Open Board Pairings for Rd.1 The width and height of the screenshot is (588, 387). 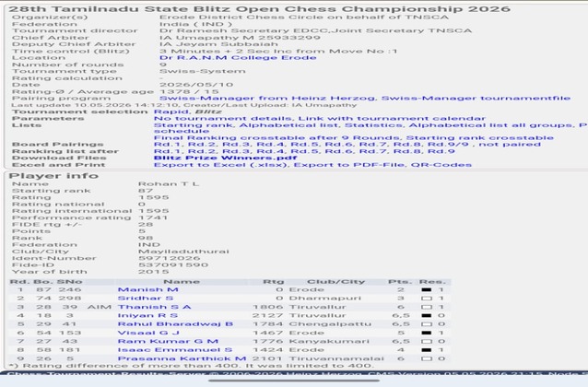tap(168, 145)
